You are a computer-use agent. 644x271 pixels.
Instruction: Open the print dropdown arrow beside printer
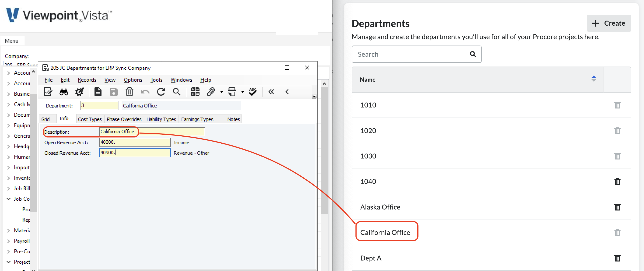[243, 92]
